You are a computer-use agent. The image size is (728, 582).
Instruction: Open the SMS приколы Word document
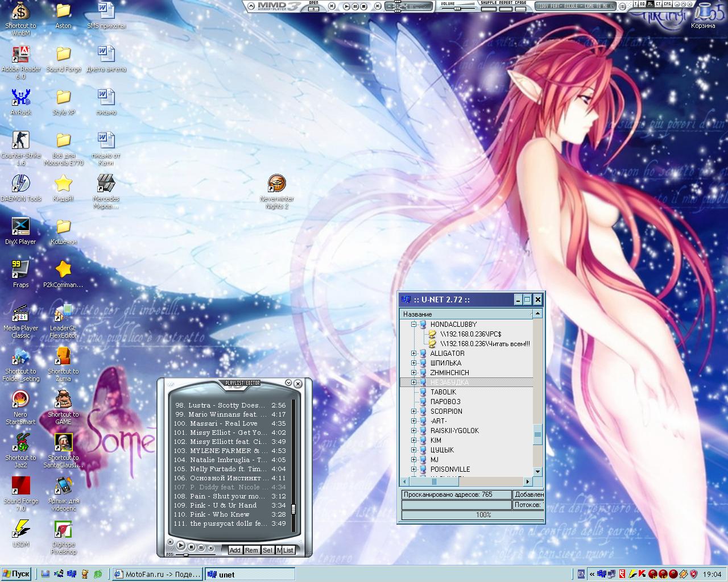(106, 15)
